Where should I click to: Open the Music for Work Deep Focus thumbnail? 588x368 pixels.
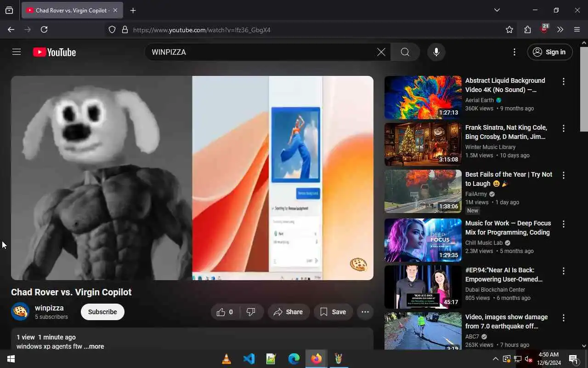pyautogui.click(x=423, y=240)
